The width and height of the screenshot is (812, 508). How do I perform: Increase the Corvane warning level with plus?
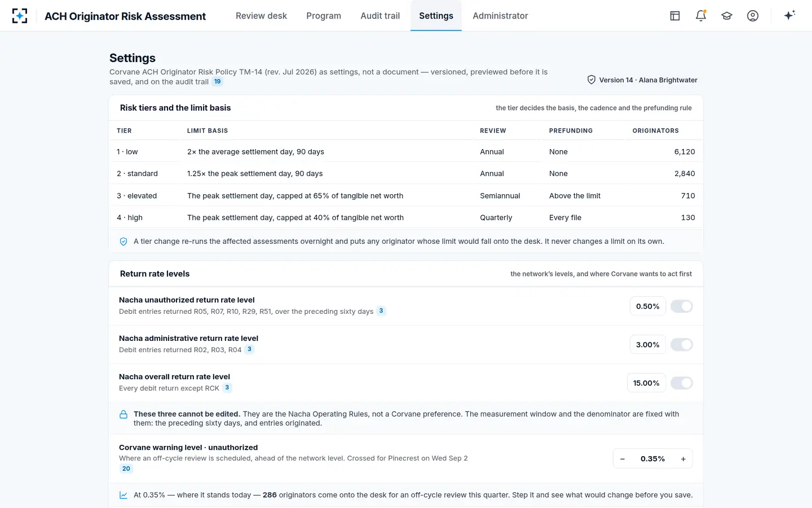click(683, 459)
